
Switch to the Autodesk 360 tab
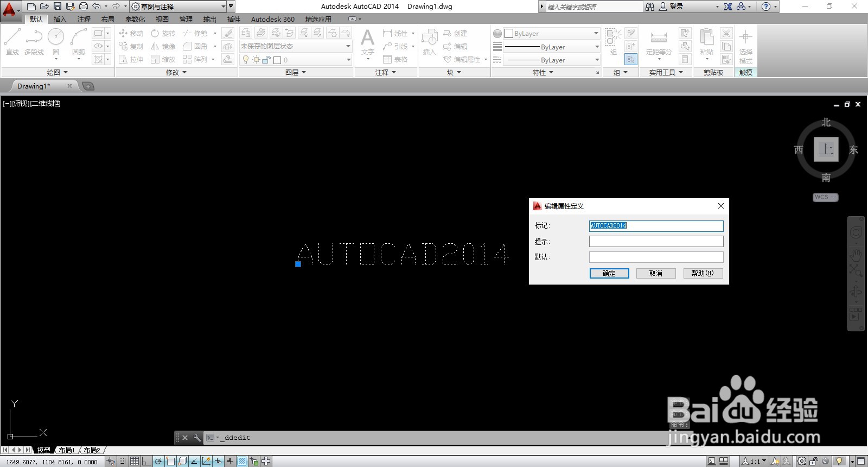272,19
